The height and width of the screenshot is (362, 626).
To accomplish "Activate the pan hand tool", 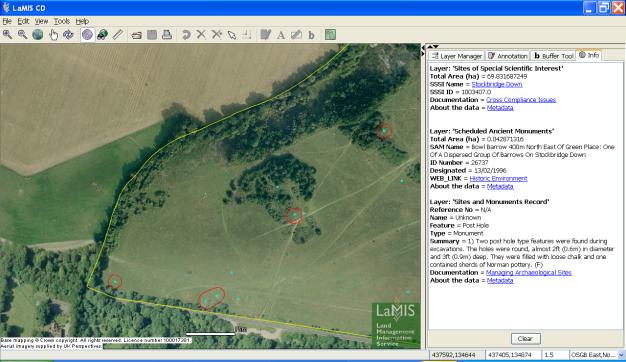I will point(53,35).
